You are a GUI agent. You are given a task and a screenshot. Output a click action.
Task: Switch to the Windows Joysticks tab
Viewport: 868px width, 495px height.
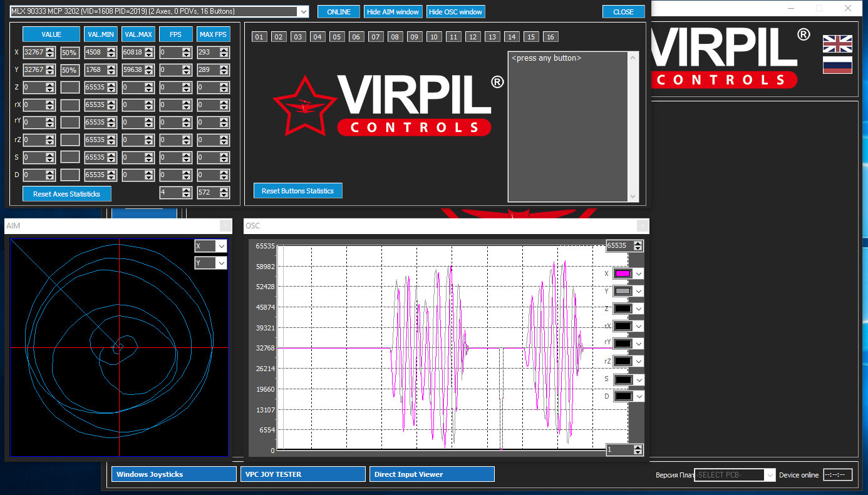[x=174, y=474]
